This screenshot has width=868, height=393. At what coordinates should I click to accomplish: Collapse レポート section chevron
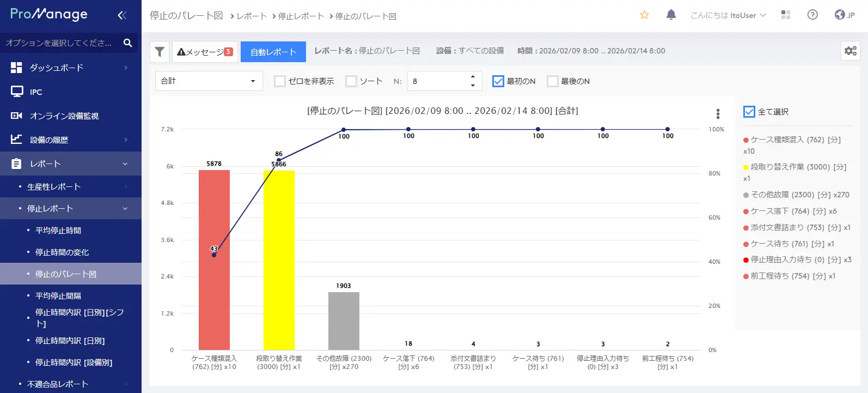[x=125, y=164]
